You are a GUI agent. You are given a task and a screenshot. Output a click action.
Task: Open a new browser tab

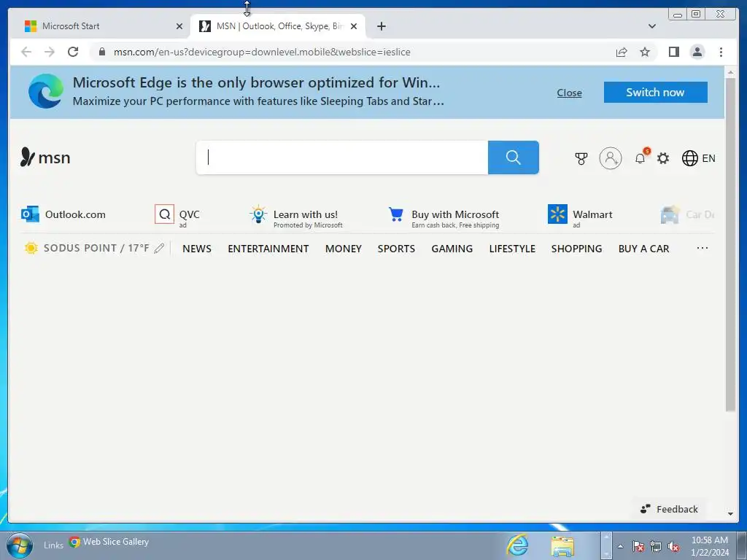(381, 26)
